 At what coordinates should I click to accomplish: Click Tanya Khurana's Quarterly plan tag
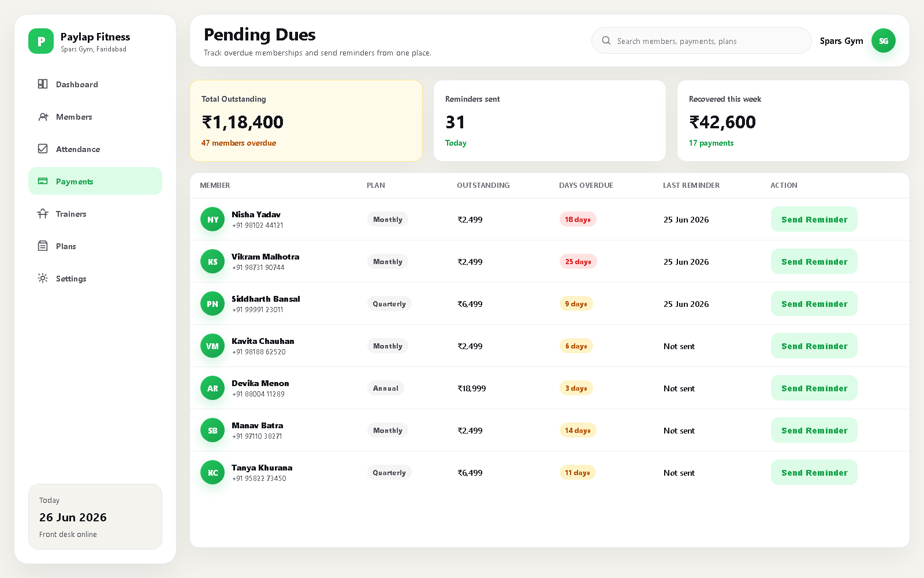(389, 472)
